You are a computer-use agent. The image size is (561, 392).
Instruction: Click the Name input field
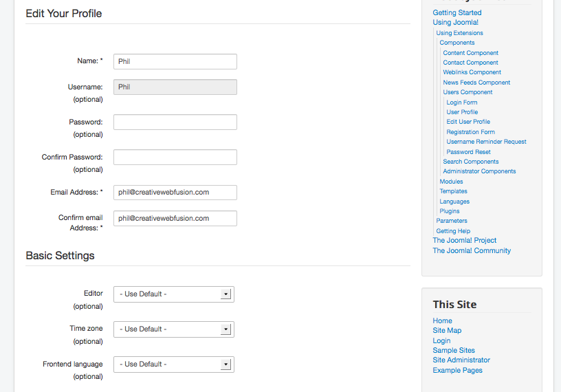click(x=175, y=62)
